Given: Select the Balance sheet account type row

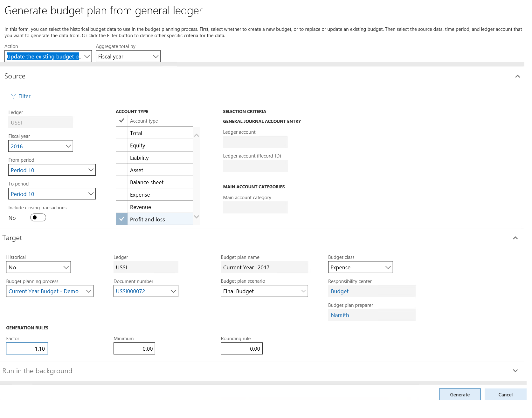Looking at the screenshot, I should tap(160, 182).
